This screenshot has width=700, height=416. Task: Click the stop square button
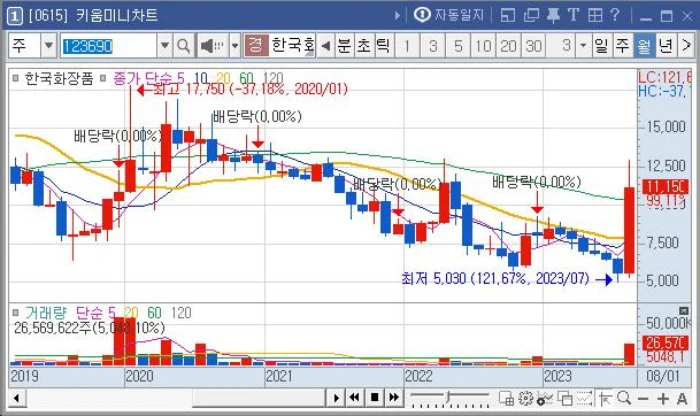pyautogui.click(x=375, y=397)
